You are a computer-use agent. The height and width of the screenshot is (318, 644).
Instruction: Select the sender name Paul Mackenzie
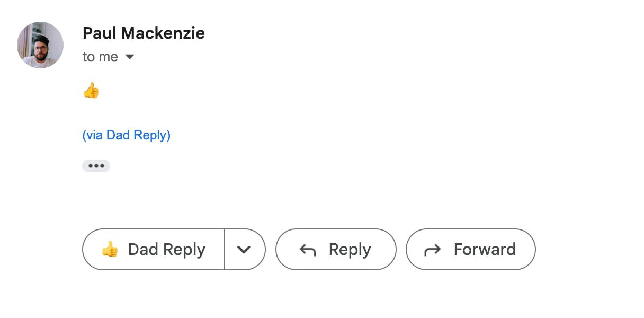click(x=144, y=33)
